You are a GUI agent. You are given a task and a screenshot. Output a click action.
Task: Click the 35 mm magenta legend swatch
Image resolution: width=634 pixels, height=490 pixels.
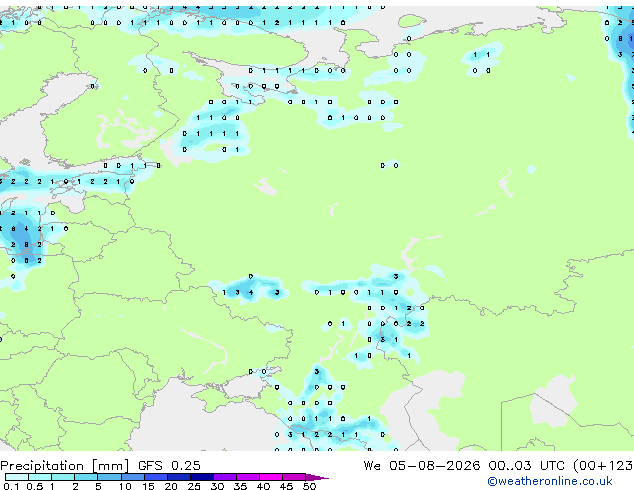tap(248, 477)
